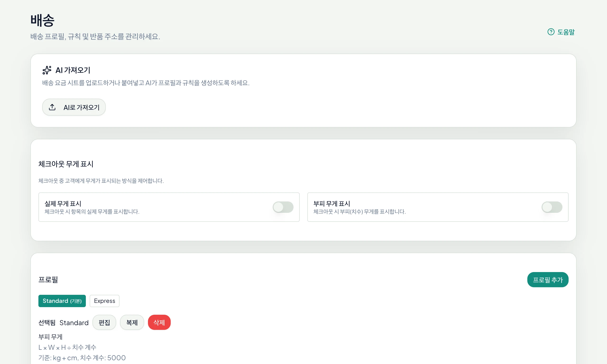Click the 실제 무게 표시 card title
Screen dimensions: 607x364
pyautogui.click(x=63, y=204)
